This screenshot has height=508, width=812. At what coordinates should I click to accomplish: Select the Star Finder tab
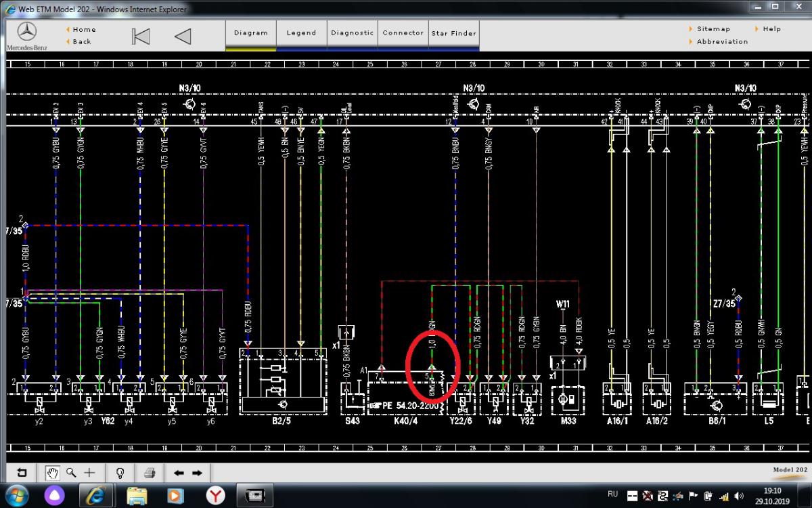[x=453, y=33]
